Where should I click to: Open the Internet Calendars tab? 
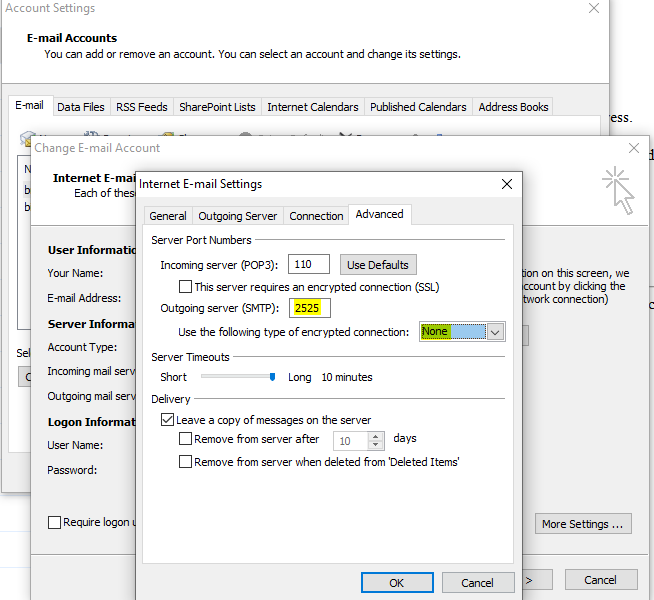[x=312, y=107]
